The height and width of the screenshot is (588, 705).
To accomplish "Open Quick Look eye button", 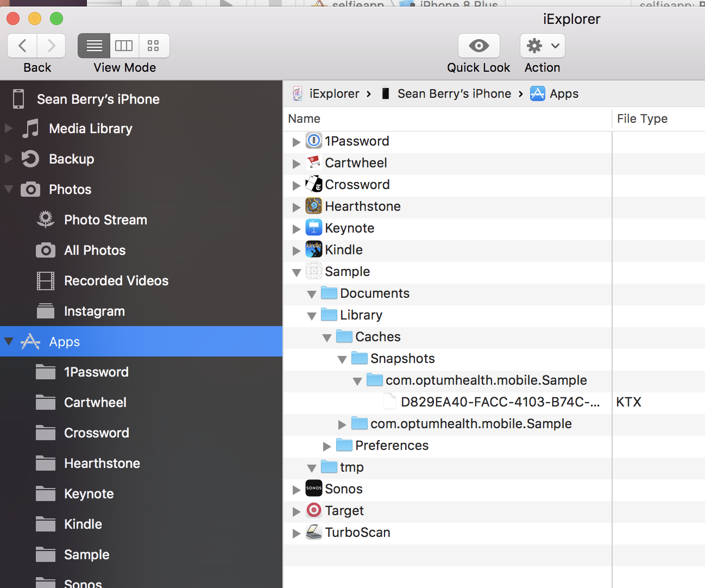I will pos(479,46).
